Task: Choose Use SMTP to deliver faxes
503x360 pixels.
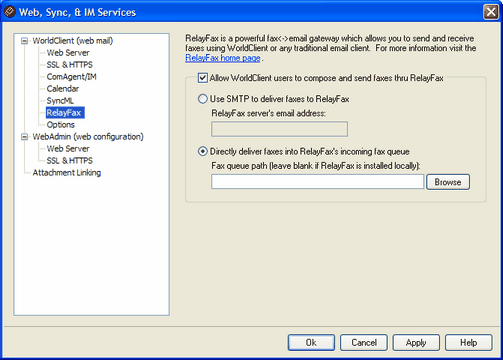Action: coord(203,99)
